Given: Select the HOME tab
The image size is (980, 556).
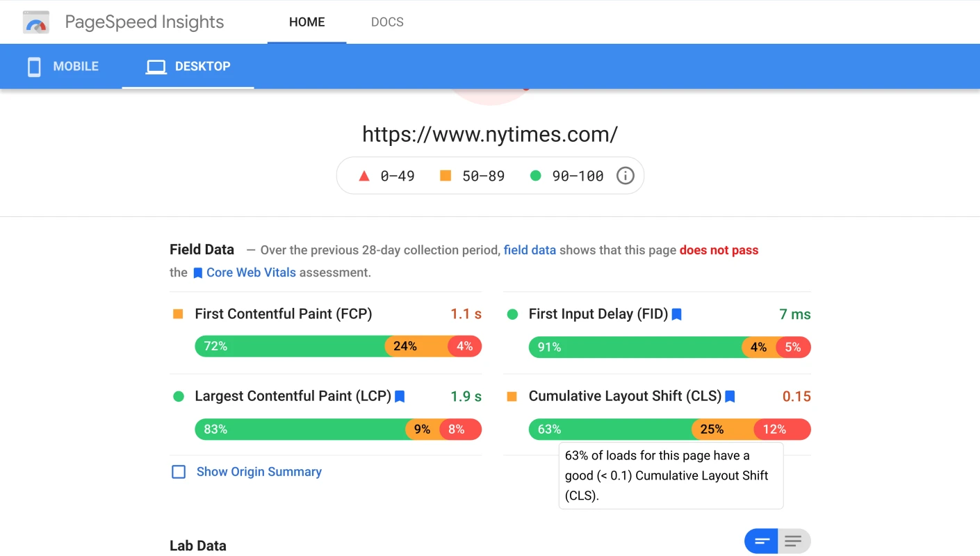Looking at the screenshot, I should [x=307, y=22].
